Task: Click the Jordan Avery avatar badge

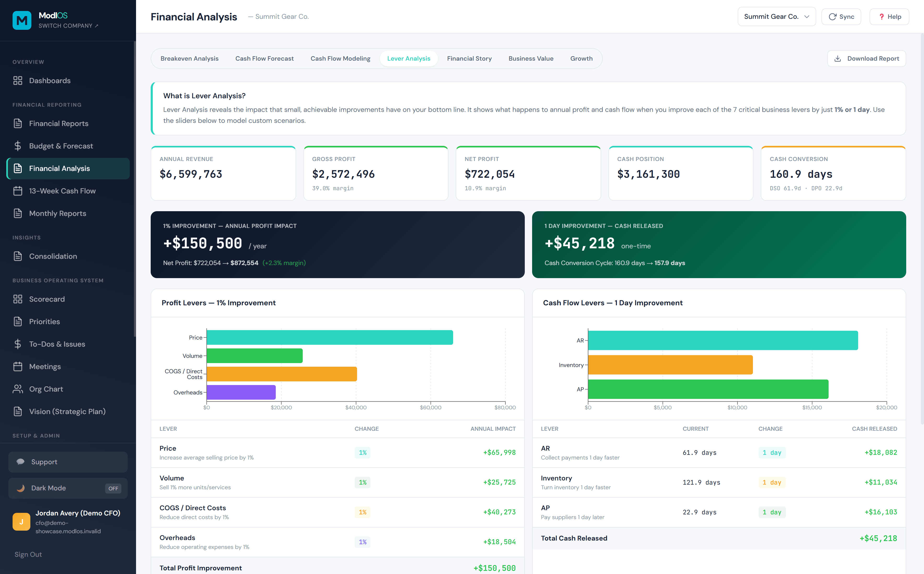Action: click(21, 522)
